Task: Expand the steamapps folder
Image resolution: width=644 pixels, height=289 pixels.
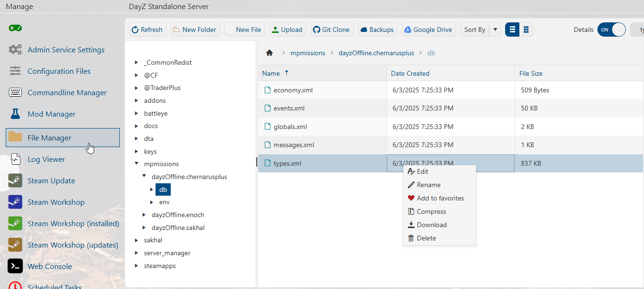Action: [x=137, y=266]
